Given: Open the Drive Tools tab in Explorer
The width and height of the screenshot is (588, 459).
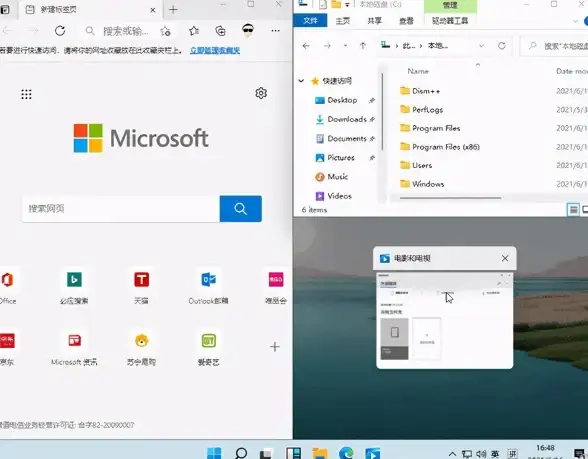Looking at the screenshot, I should point(450,21).
